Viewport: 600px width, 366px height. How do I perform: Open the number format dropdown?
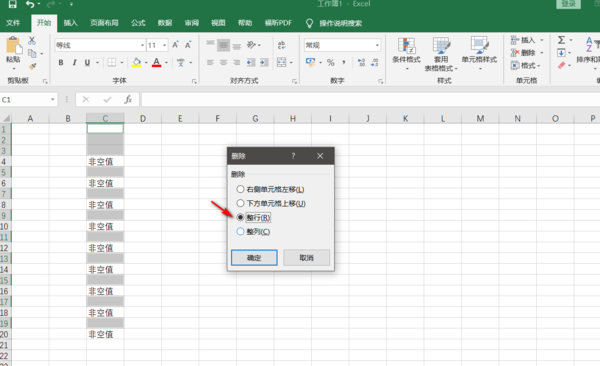(x=377, y=45)
